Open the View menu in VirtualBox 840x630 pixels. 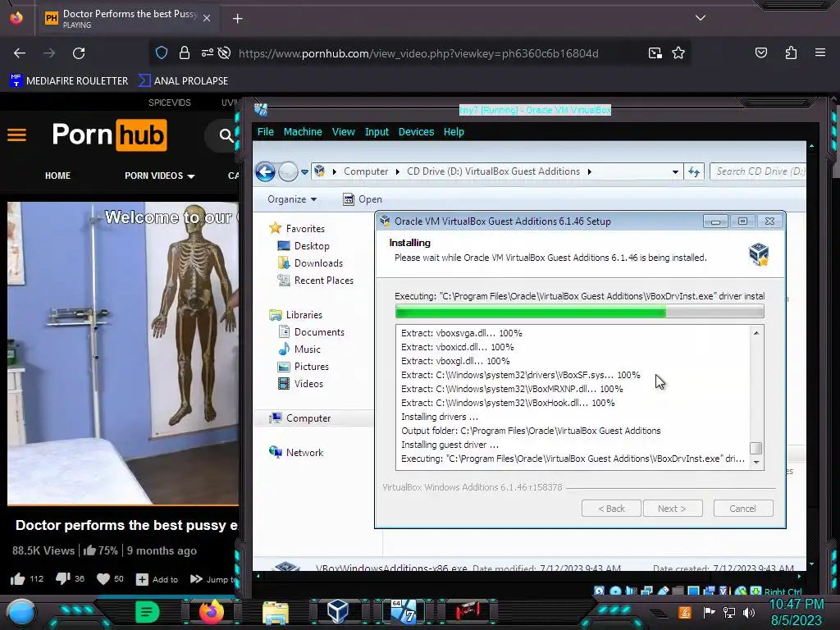click(344, 132)
